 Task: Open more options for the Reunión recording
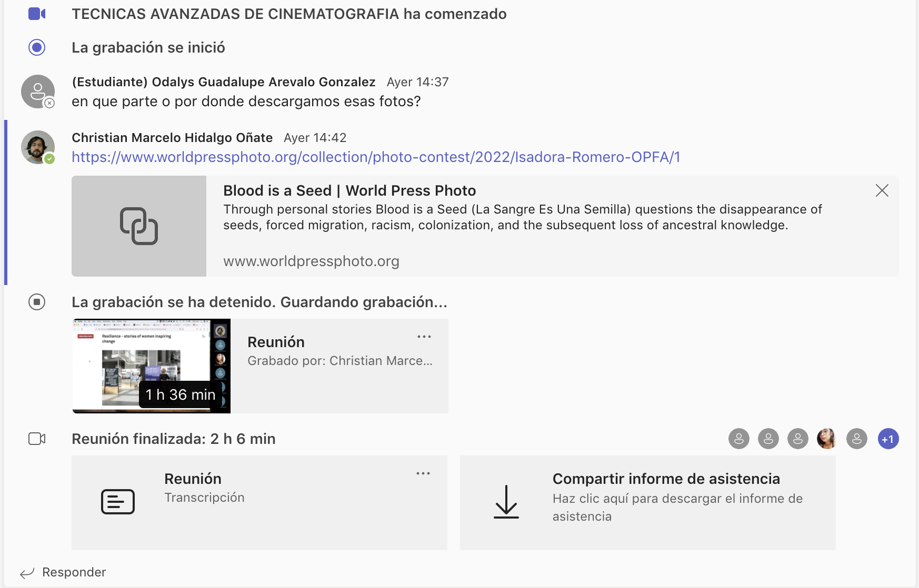(424, 337)
